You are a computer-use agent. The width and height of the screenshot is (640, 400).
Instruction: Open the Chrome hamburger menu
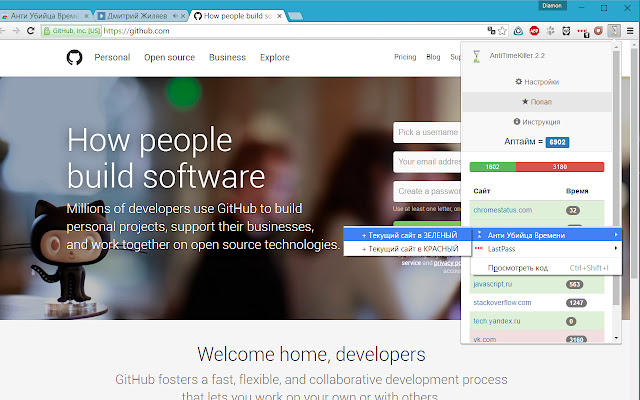coord(630,31)
